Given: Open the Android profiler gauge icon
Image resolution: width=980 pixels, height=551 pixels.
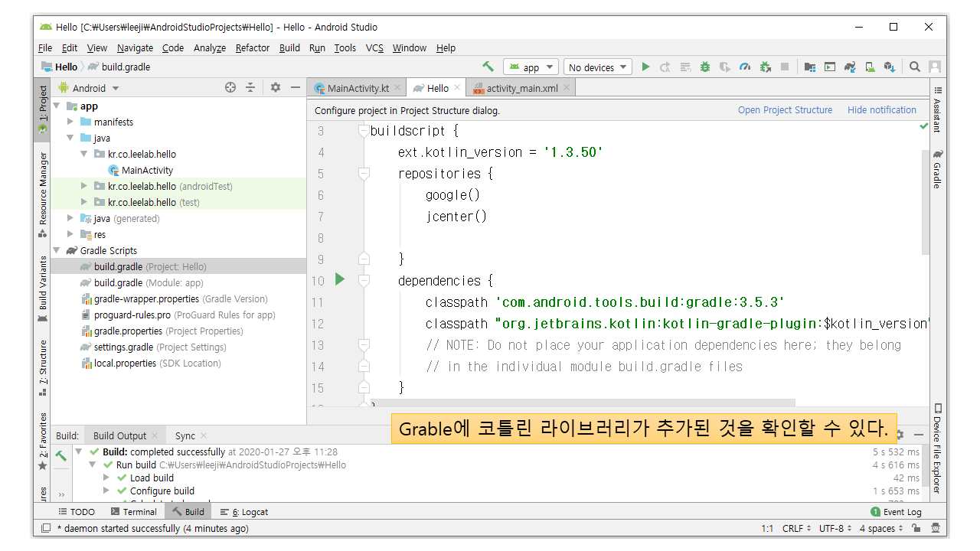Looking at the screenshot, I should pos(745,67).
